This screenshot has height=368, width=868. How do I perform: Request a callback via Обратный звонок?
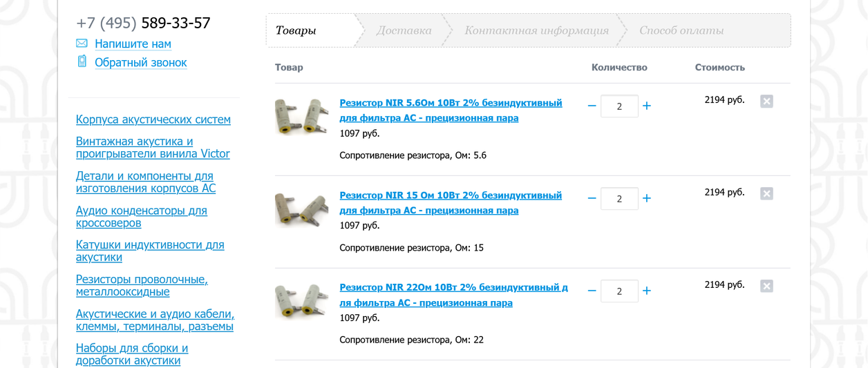[x=140, y=63]
